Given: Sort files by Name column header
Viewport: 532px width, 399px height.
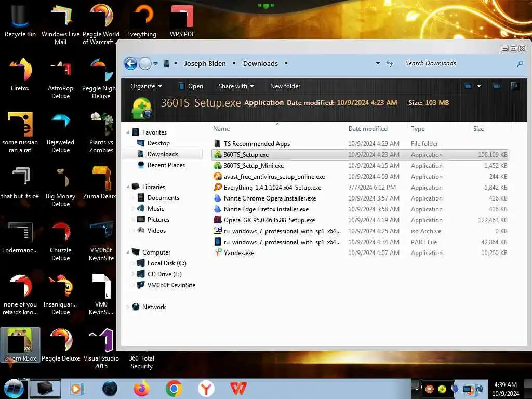Looking at the screenshot, I should point(221,129).
